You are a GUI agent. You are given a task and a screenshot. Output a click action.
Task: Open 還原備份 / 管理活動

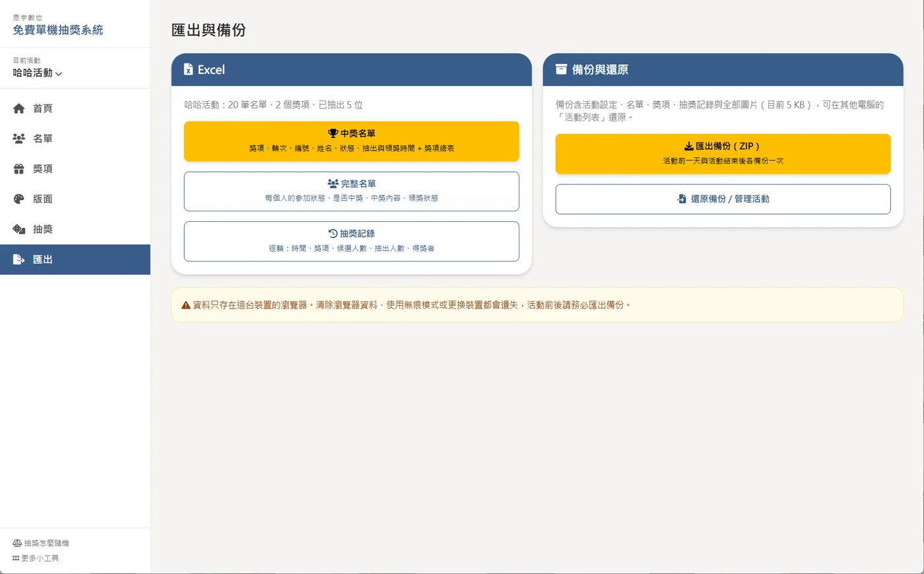pos(723,199)
